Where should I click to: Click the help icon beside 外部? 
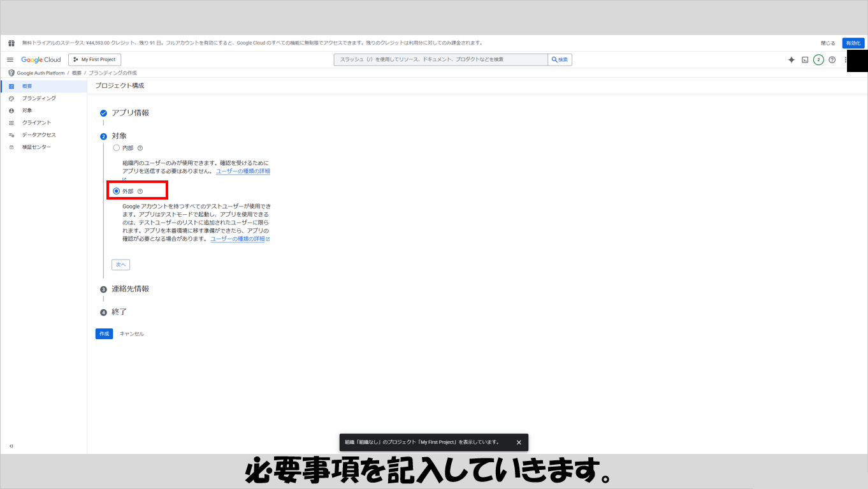tap(140, 191)
